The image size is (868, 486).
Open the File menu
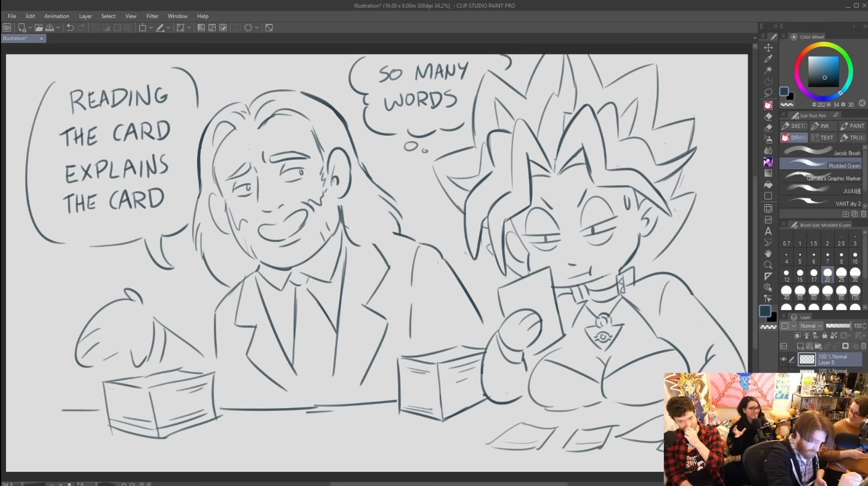12,16
